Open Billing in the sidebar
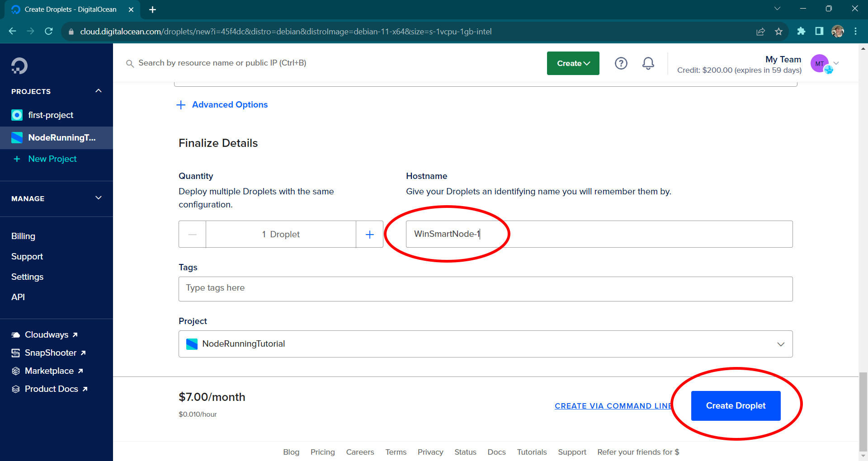 point(23,236)
